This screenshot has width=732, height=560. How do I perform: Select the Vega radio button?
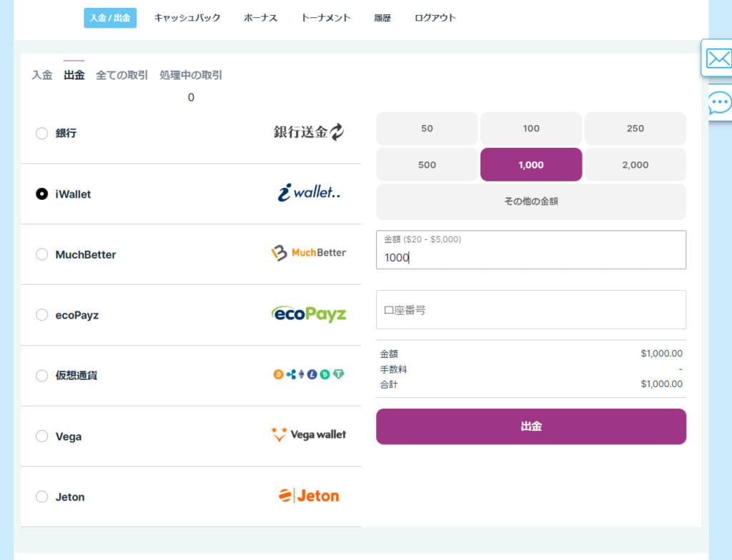coord(42,436)
